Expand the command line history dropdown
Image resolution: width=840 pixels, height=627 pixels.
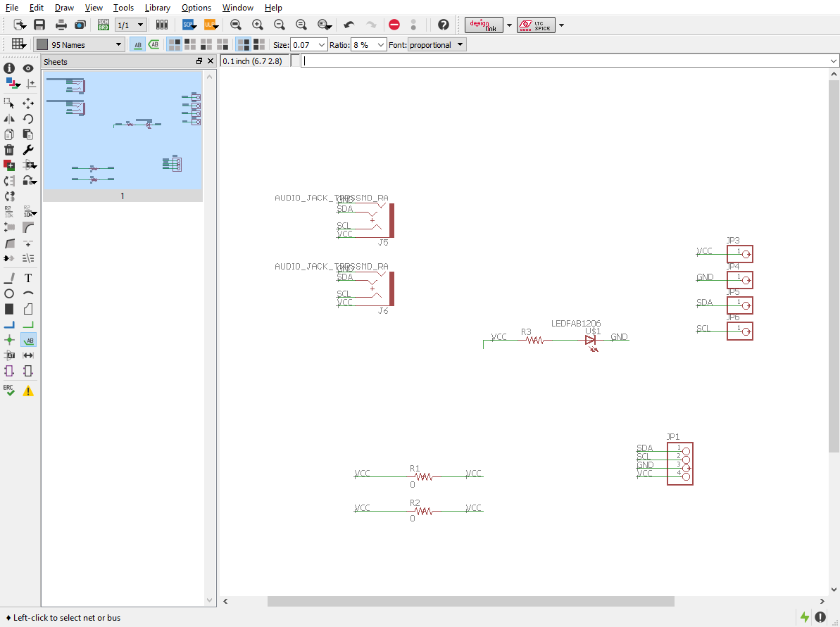(834, 61)
